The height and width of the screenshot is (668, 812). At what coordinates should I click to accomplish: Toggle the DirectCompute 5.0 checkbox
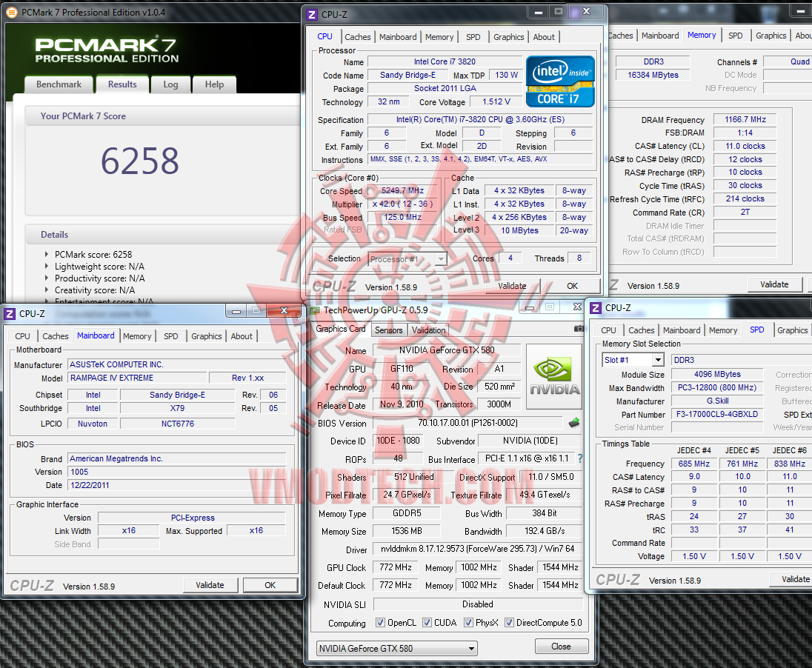click(x=509, y=622)
